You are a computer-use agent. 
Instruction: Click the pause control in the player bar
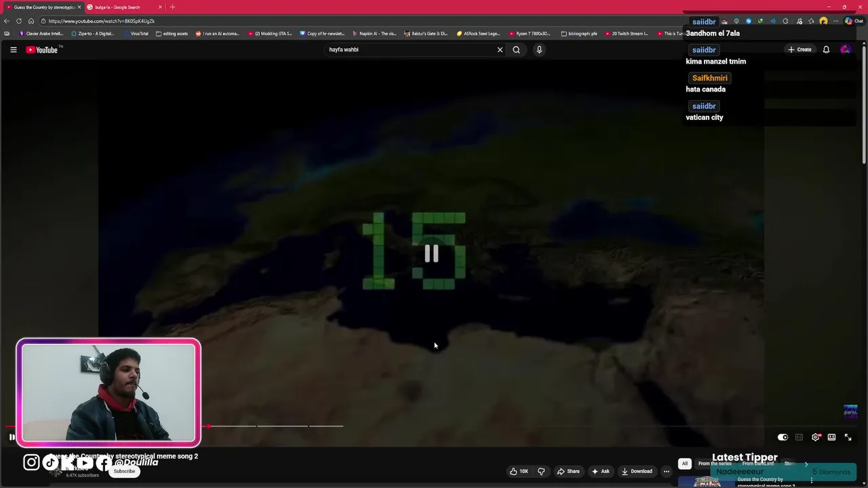(x=12, y=437)
